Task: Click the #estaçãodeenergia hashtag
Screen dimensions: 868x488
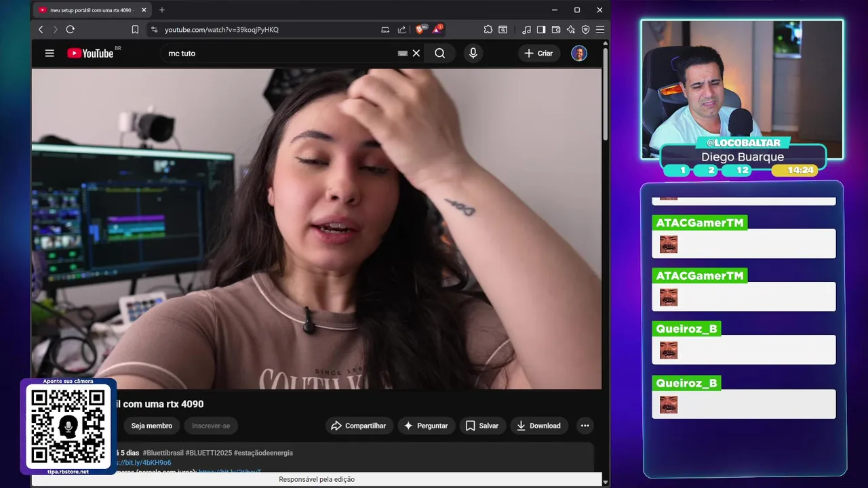Action: [264, 453]
